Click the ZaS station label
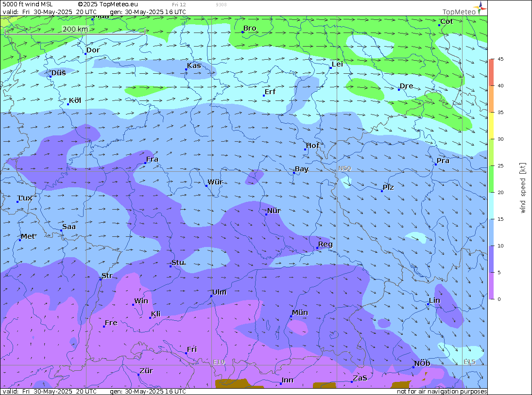Screen dimensions: 532x395 point(360,378)
